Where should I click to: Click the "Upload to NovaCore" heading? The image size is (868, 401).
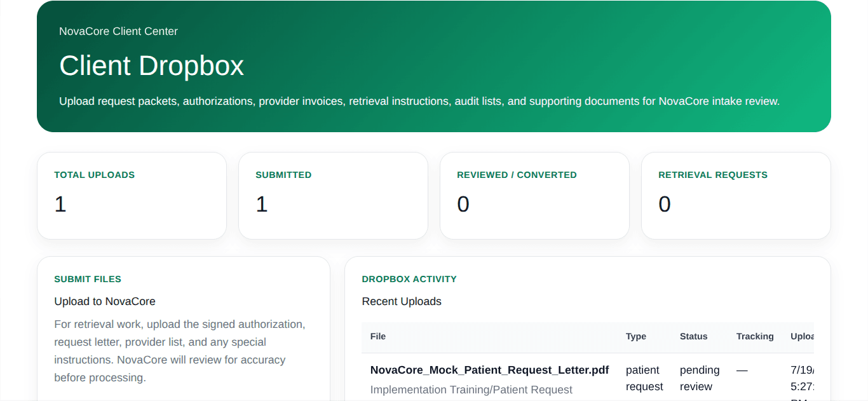point(105,301)
